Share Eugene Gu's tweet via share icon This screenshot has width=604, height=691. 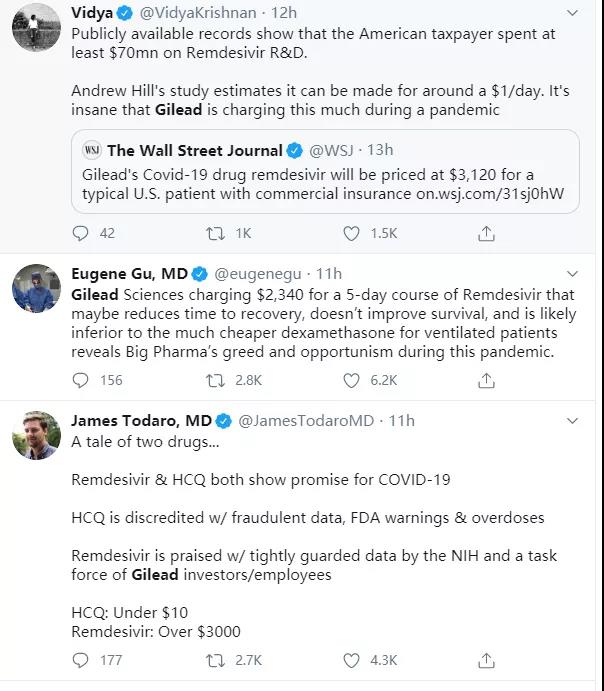tap(486, 381)
